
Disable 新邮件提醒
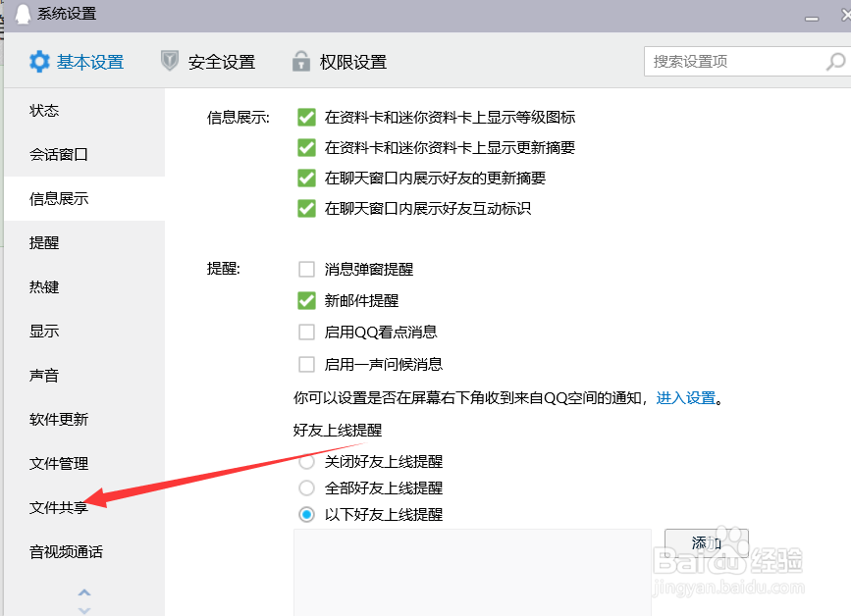point(305,300)
